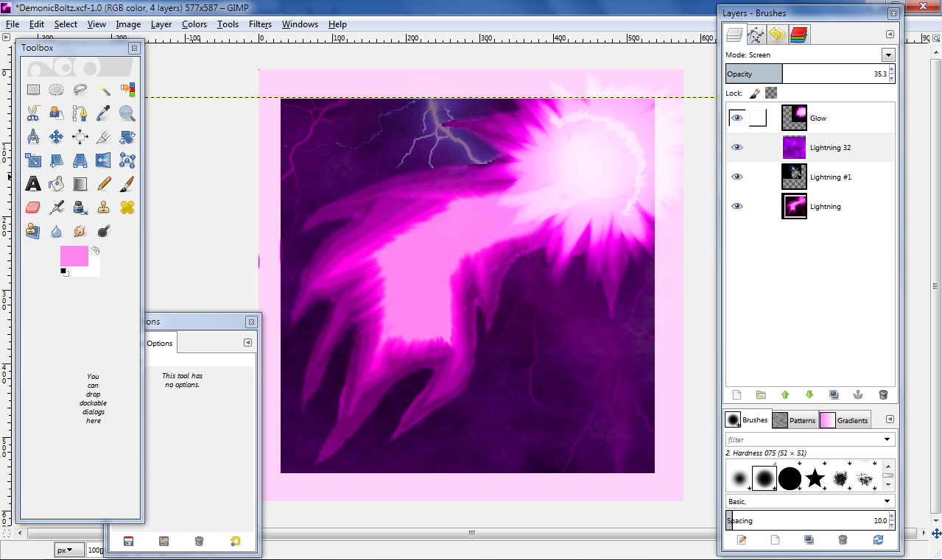Pick the Color Picker eyedropper tool
942x560 pixels.
point(104,113)
